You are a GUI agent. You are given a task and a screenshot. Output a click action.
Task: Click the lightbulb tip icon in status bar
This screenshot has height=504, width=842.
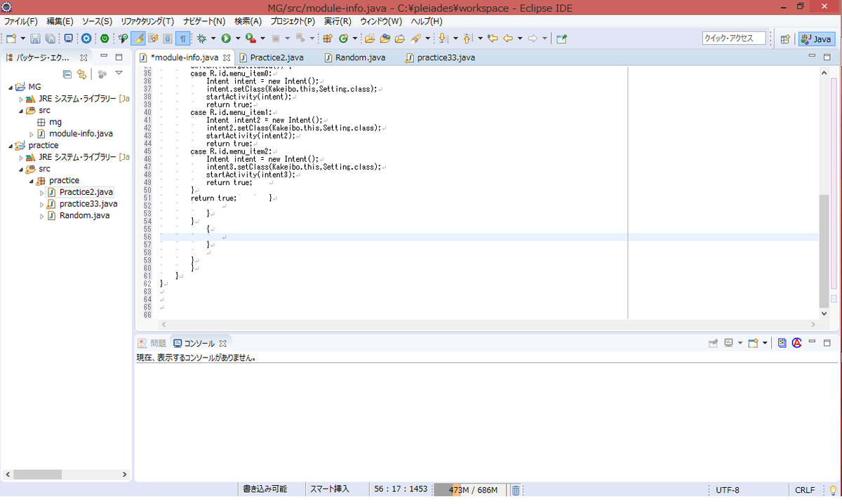(833, 490)
